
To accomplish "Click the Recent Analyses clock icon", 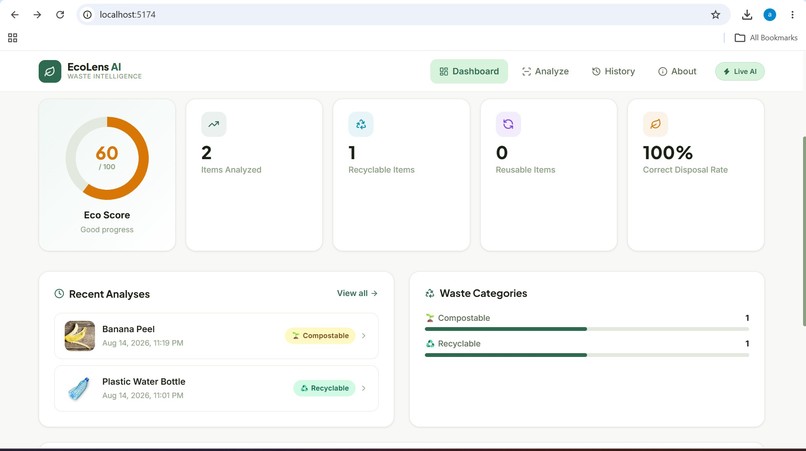I will coord(59,294).
